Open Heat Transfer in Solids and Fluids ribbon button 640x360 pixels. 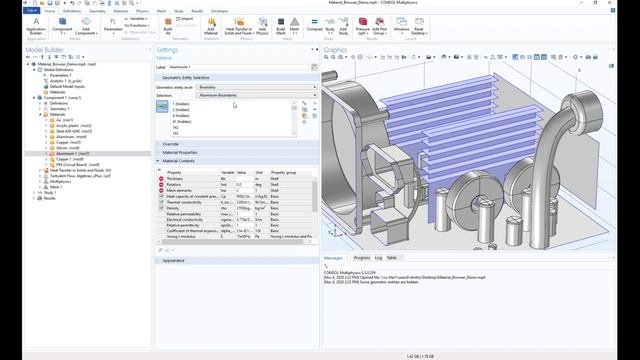point(239,25)
